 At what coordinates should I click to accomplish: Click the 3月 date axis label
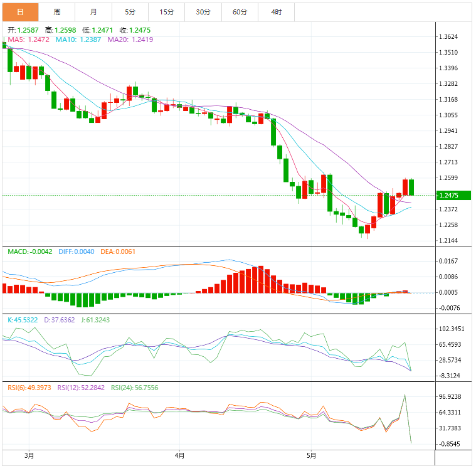[x=29, y=455]
